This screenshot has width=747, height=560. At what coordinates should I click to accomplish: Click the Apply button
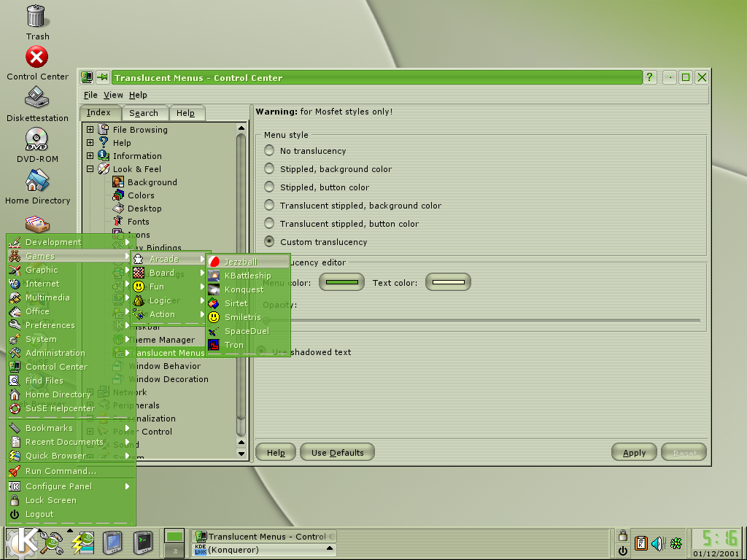tap(634, 452)
